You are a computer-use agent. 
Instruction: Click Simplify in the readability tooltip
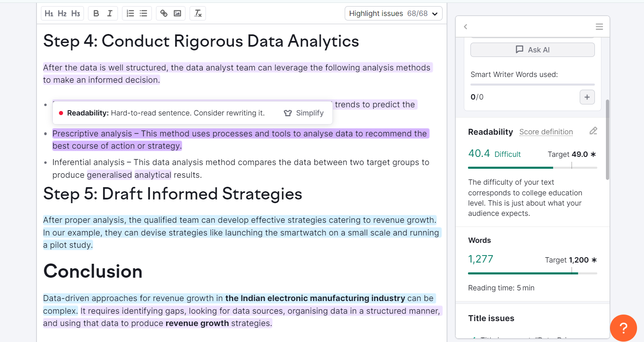304,113
